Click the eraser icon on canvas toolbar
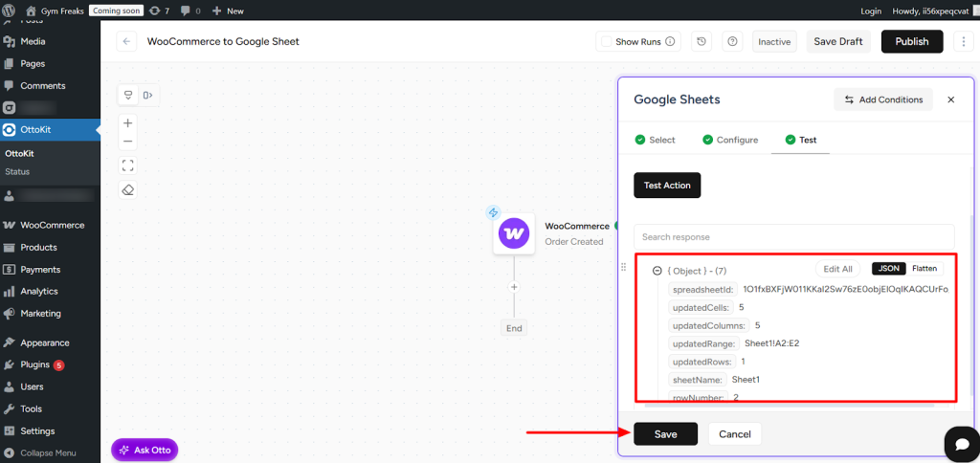Image resolution: width=980 pixels, height=463 pixels. pyautogui.click(x=128, y=189)
